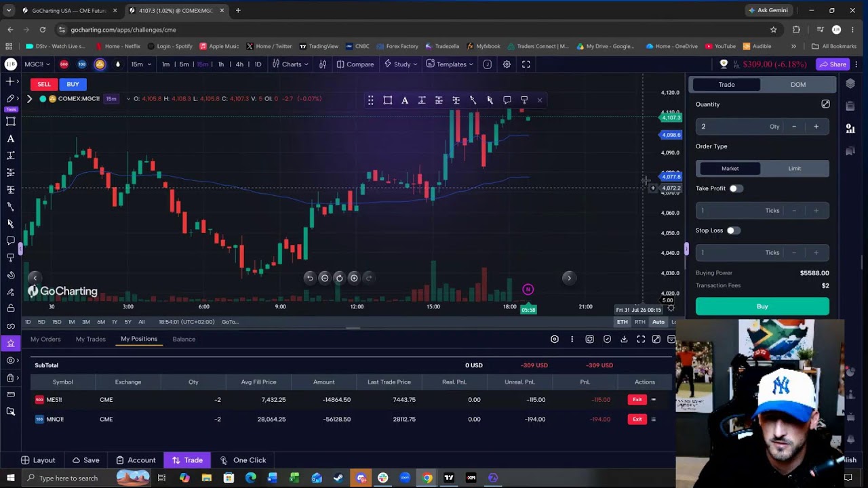This screenshot has width=868, height=488.
Task: Collapse the trade panel with side handle
Action: click(686, 249)
